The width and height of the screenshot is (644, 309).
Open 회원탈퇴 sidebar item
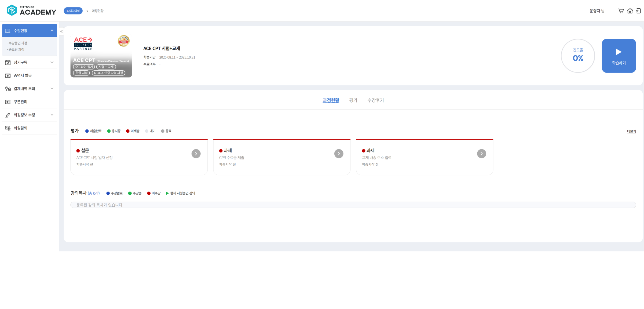pos(20,128)
